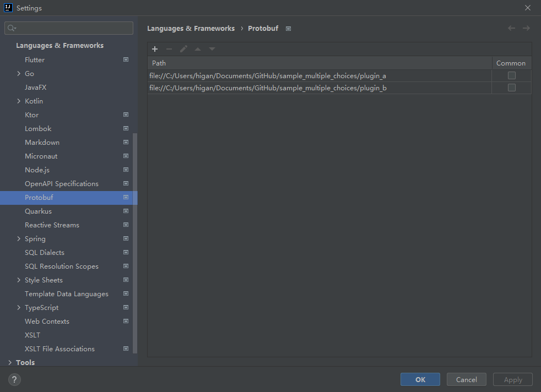
Task: Move the selected path down
Action: (212, 49)
